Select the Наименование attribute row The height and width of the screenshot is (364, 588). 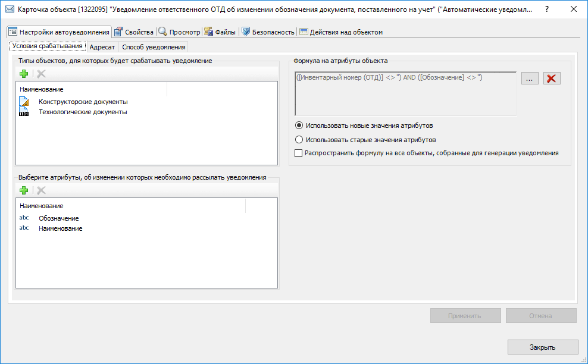coord(60,228)
